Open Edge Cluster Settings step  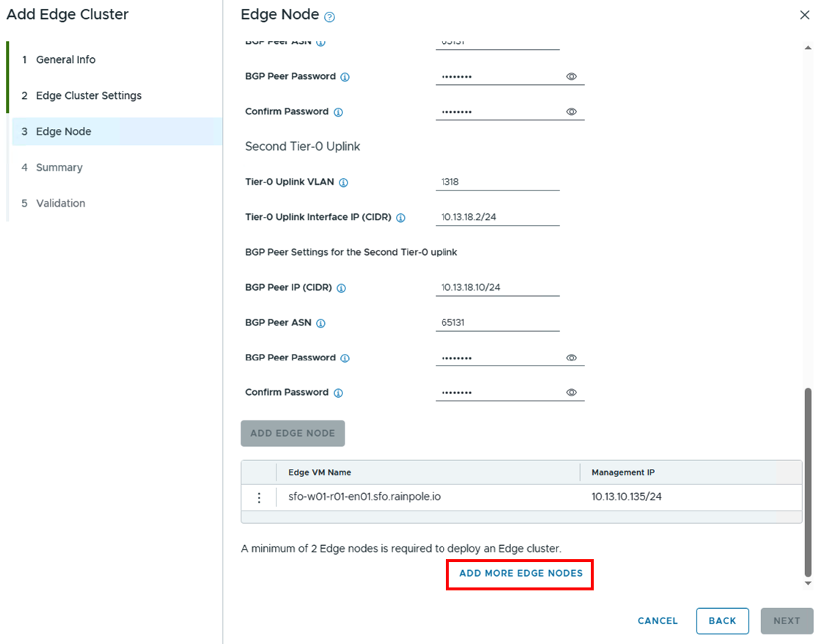88,95
